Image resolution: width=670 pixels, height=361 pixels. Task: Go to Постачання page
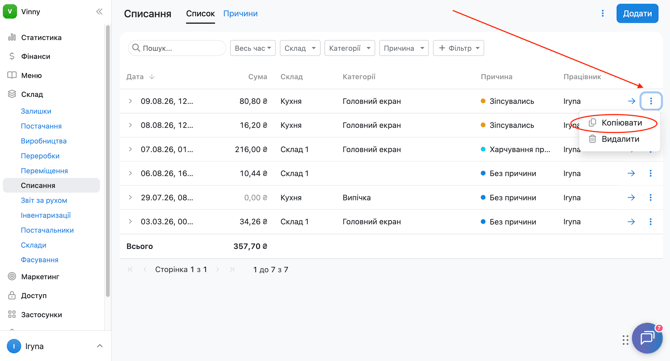pyautogui.click(x=41, y=126)
